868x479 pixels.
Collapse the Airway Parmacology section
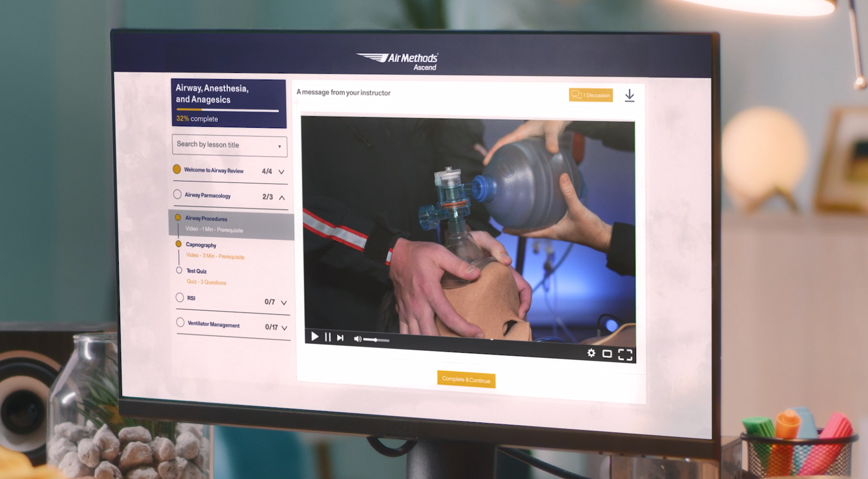[x=282, y=198]
